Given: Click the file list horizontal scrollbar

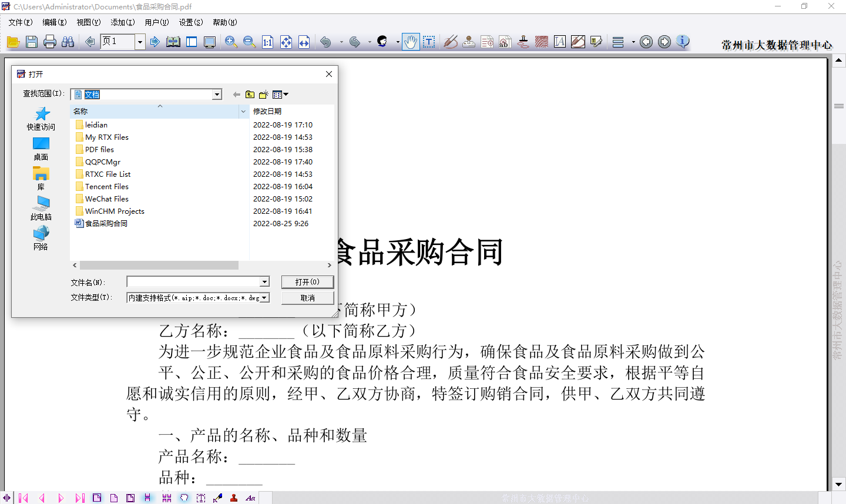Looking at the screenshot, I should [159, 266].
